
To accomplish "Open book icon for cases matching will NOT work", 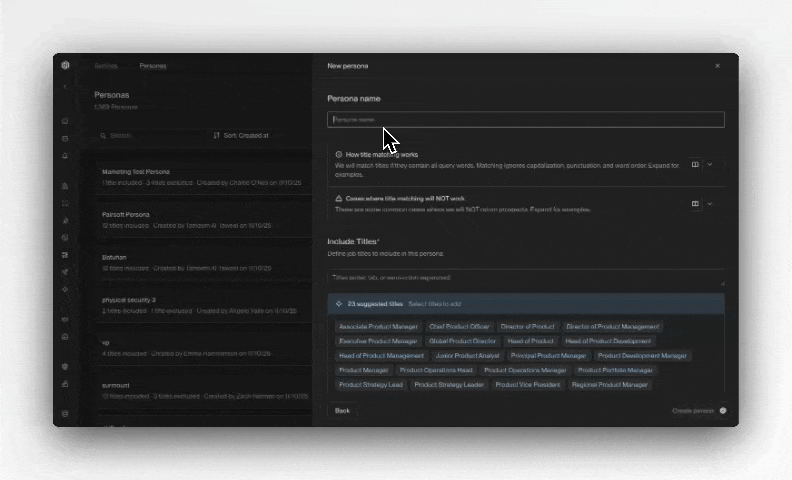I will coord(695,204).
